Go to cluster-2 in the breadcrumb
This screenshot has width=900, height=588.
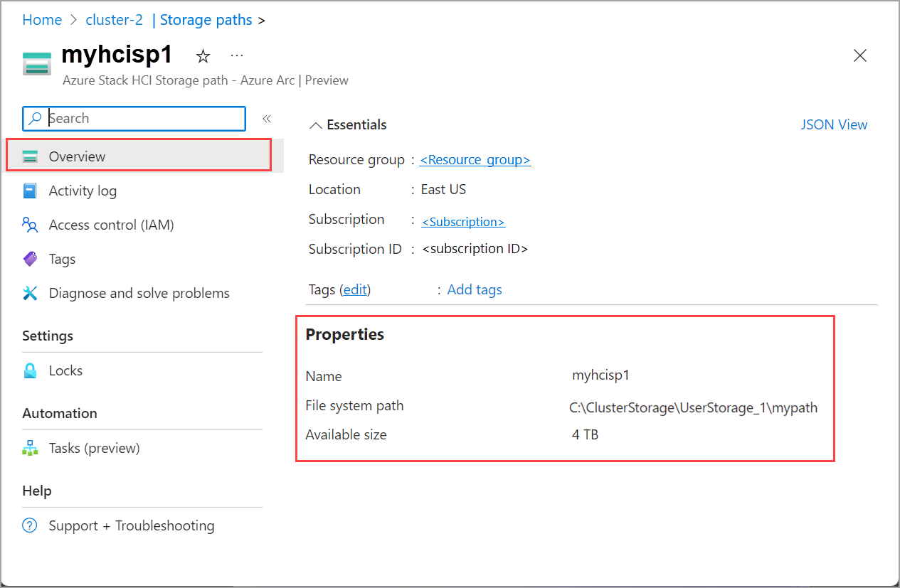tap(114, 20)
